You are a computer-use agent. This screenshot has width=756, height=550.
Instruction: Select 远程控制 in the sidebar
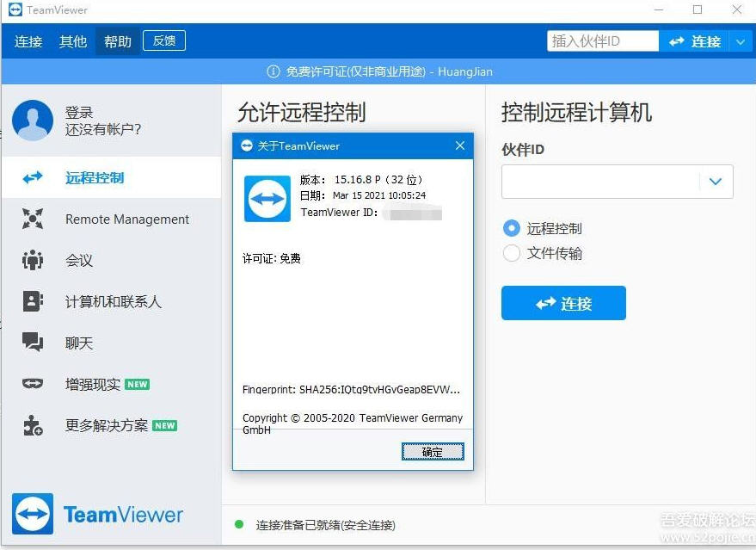(x=111, y=177)
